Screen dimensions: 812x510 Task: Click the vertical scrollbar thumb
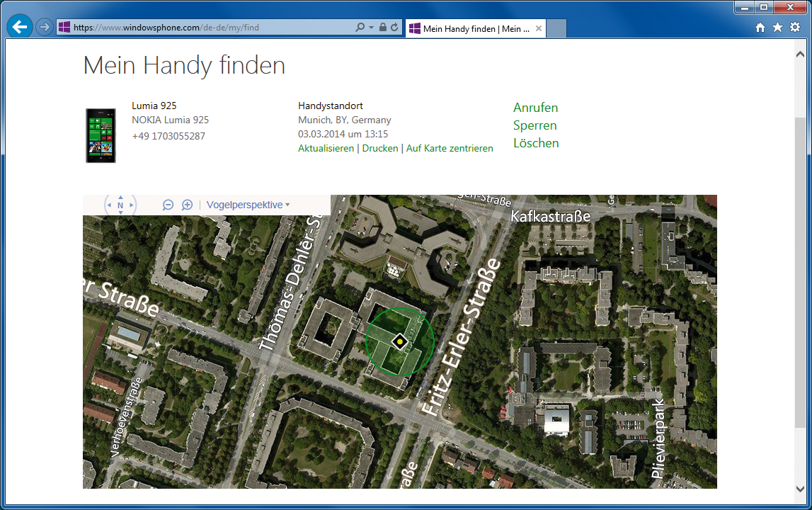click(800, 273)
